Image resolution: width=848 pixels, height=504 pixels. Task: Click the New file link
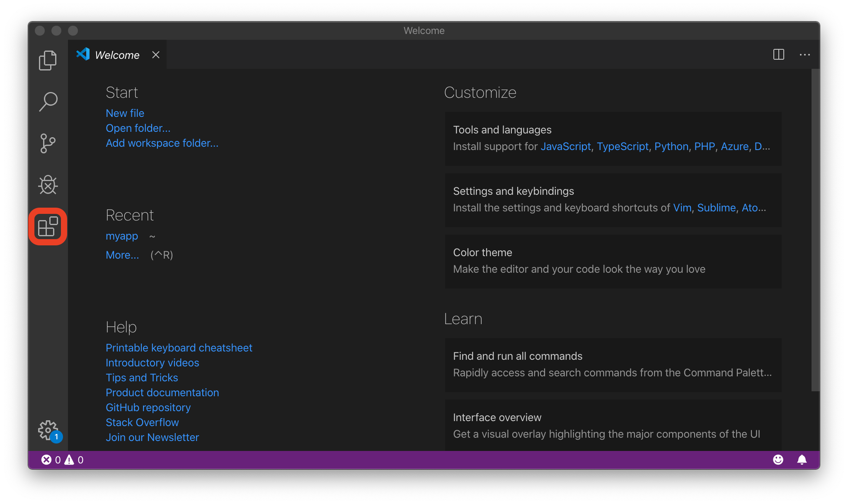click(x=125, y=113)
